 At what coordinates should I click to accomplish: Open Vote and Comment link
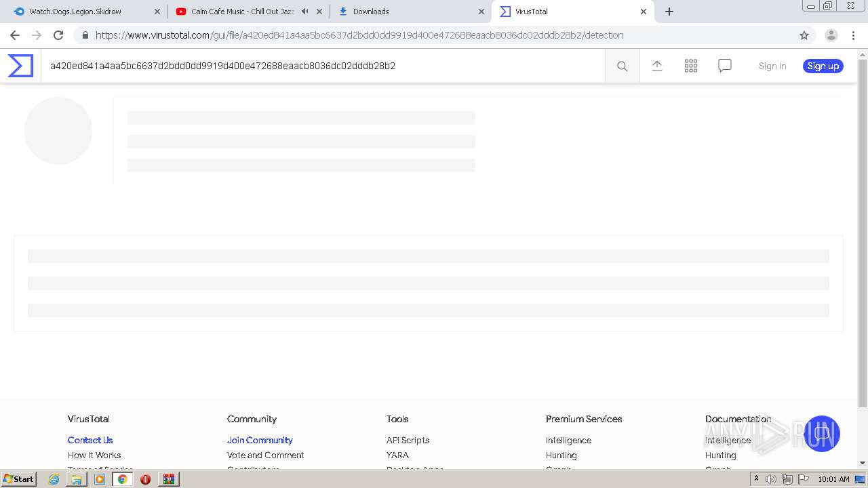tap(266, 455)
